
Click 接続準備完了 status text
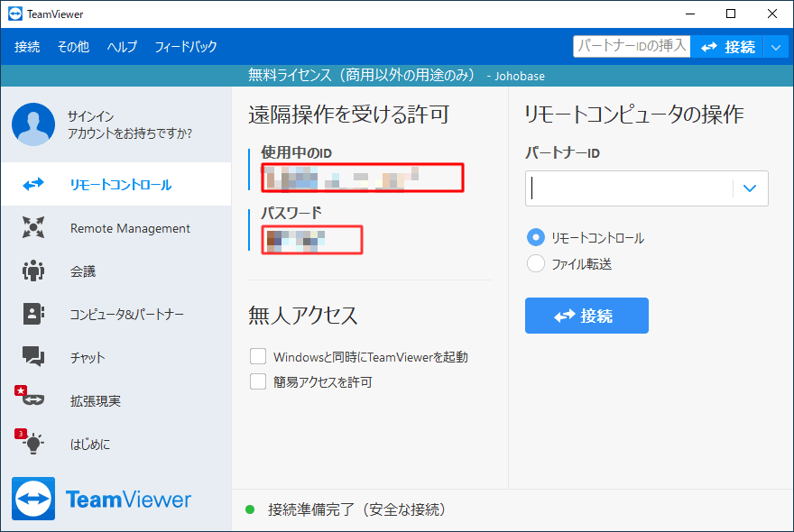click(x=356, y=509)
